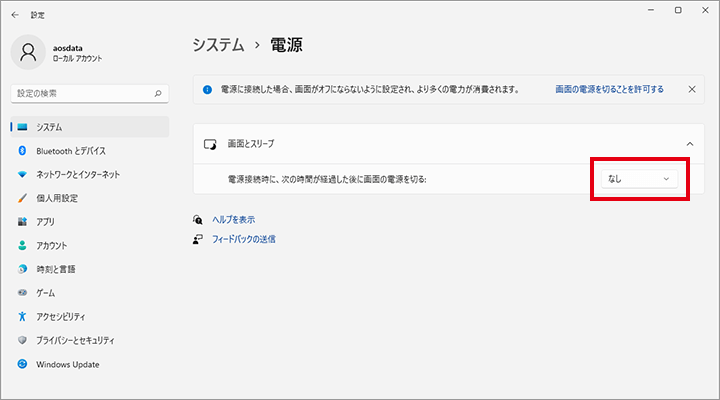Viewport: 720px width, 400px height.
Task: Click the privacy shield icon
Action: point(22,340)
